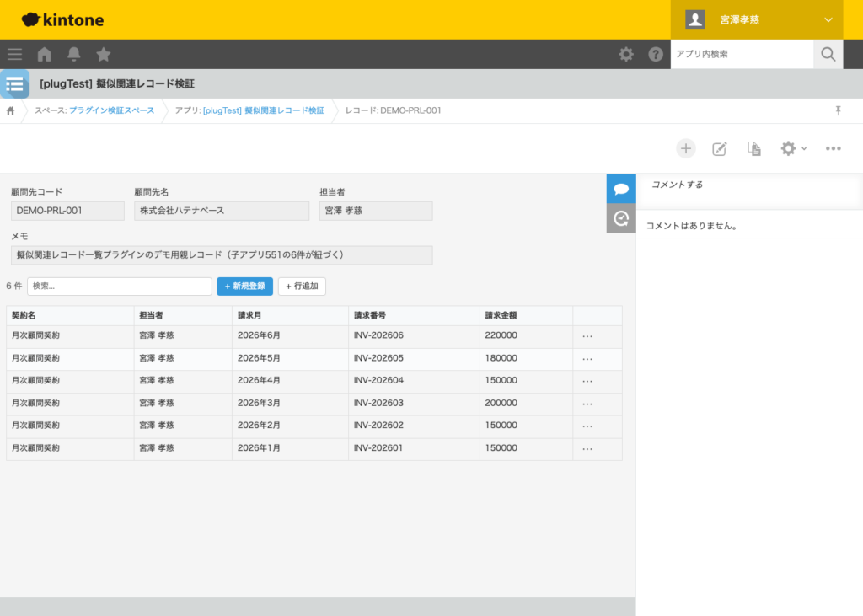Click the 新規登録 button above the table

tap(244, 287)
